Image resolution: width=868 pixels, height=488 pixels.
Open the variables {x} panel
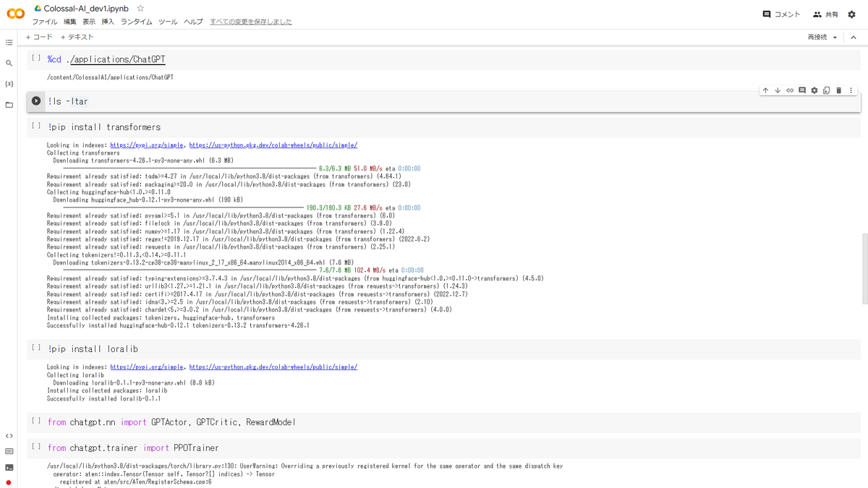tap(9, 84)
